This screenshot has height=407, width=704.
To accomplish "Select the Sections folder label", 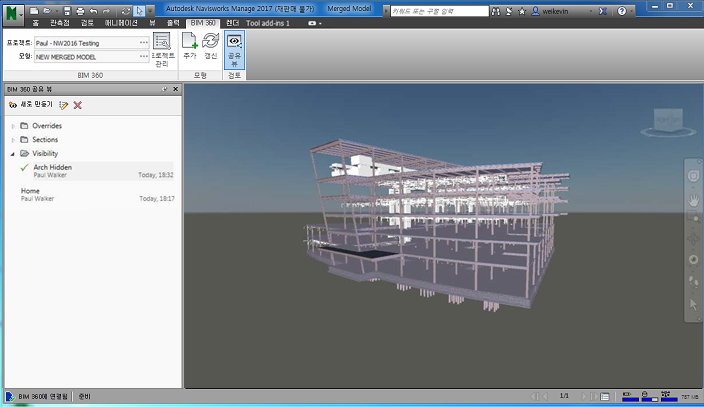I will coord(45,140).
